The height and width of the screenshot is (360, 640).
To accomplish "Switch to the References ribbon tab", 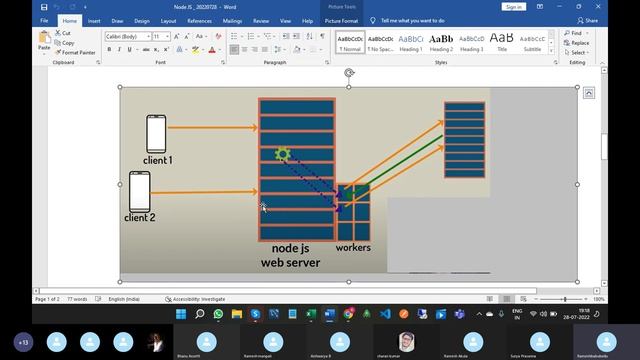I will 200,21.
